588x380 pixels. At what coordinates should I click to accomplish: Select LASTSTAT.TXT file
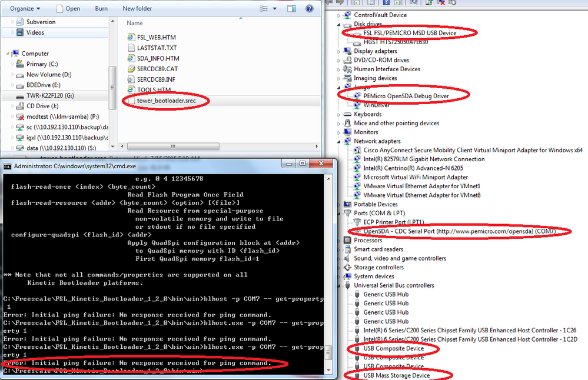click(x=157, y=48)
